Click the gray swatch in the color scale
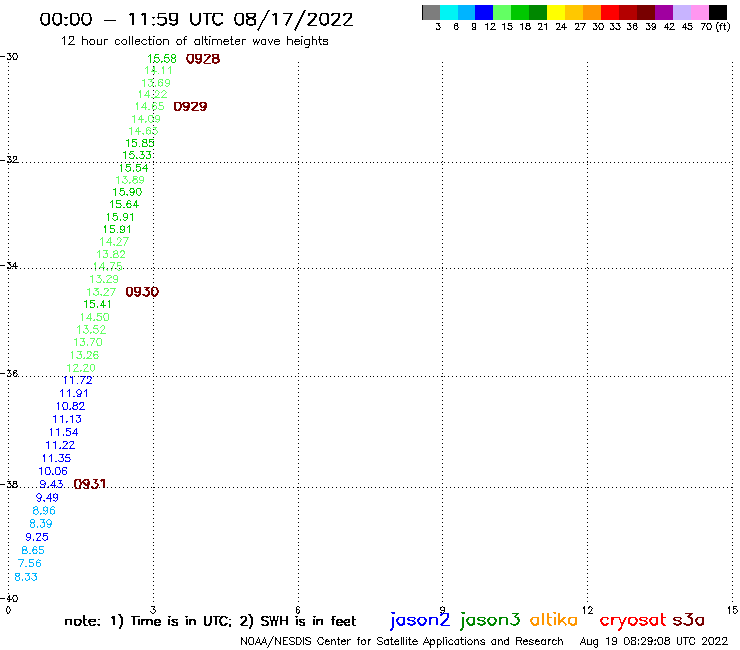The width and height of the screenshot is (740, 650). click(431, 12)
